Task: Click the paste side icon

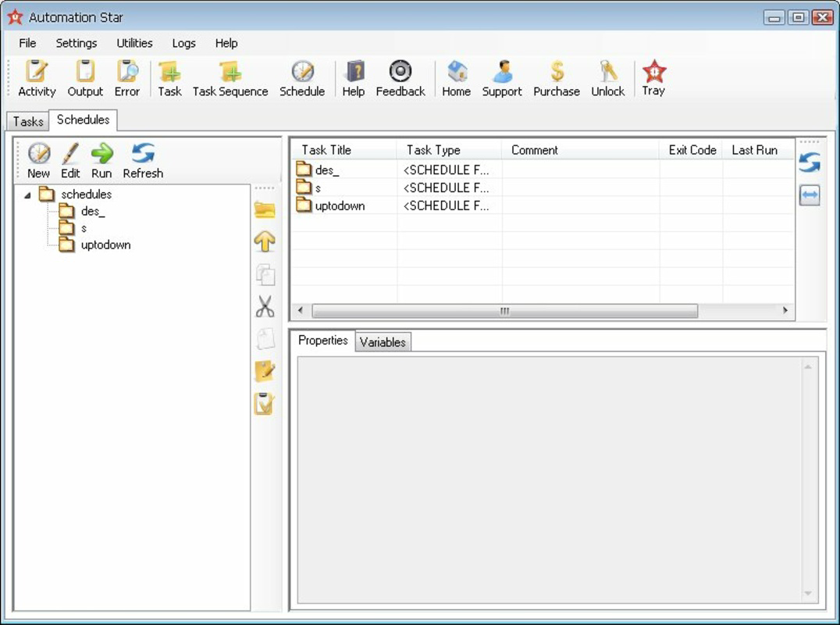Action: [265, 339]
